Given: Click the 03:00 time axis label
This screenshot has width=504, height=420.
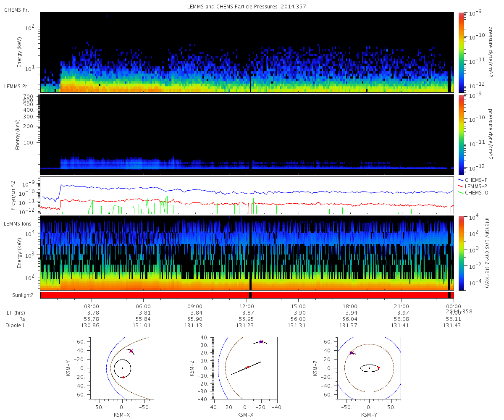Looking at the screenshot, I should coord(92,306).
